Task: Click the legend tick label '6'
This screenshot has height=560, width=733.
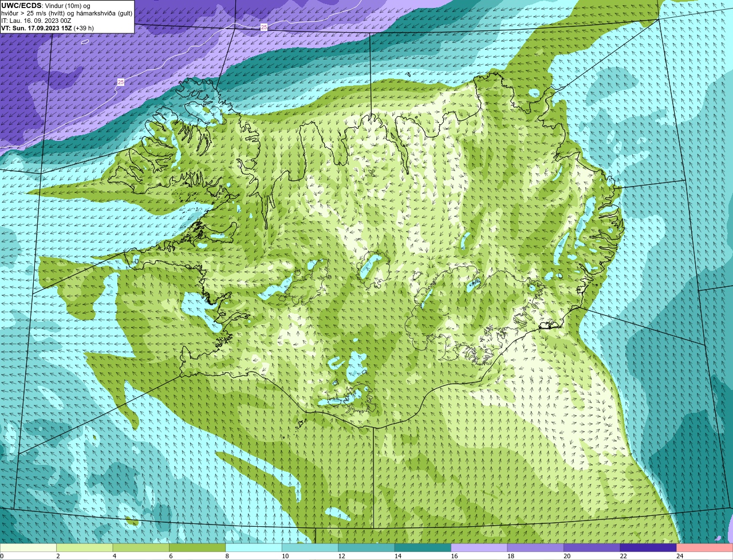Action: [x=171, y=556]
